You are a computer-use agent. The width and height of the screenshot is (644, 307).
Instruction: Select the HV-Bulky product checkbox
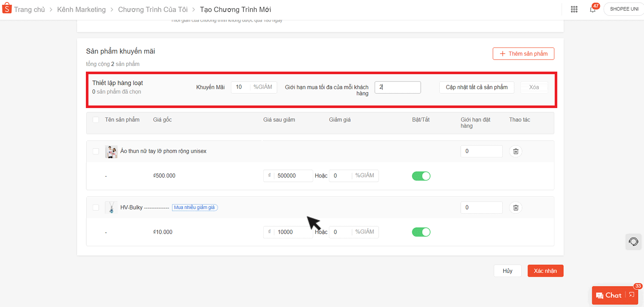coord(96,208)
